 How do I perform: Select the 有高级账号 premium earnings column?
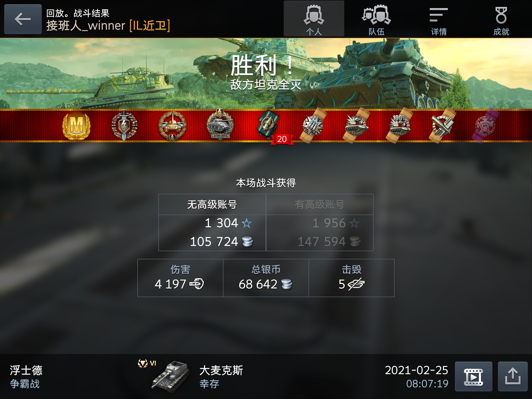click(x=320, y=222)
